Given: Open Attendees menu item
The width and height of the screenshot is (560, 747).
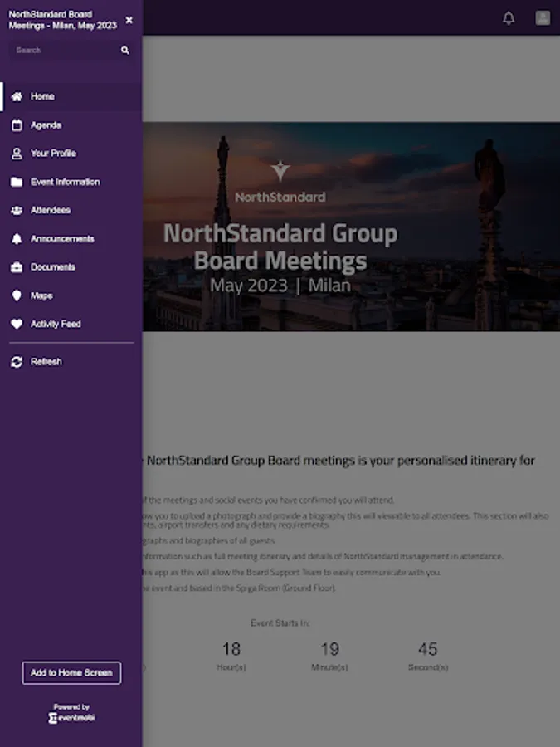Looking at the screenshot, I should [x=71, y=211].
